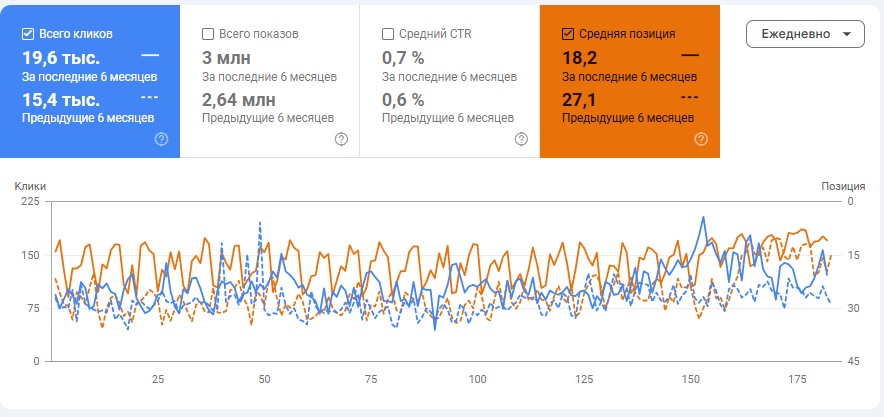Image resolution: width=884 pixels, height=417 pixels.
Task: Disable the Средняя позиция checkbox
Action: [x=568, y=34]
